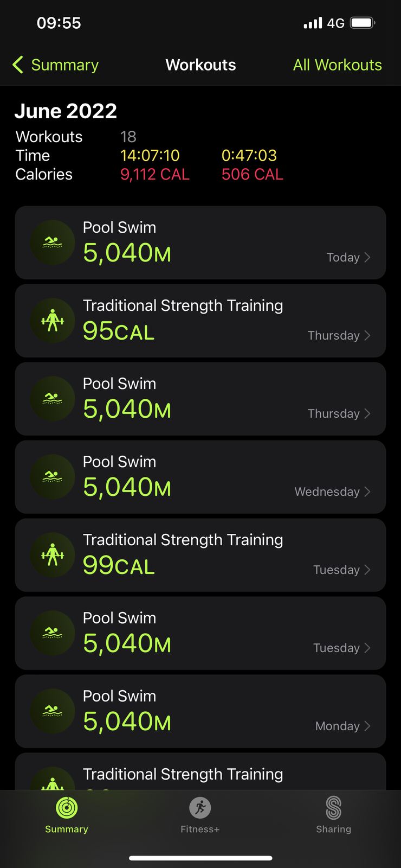Viewport: 401px width, 868px height.
Task: Tap the 99CAL strength training icon
Action: point(53,555)
